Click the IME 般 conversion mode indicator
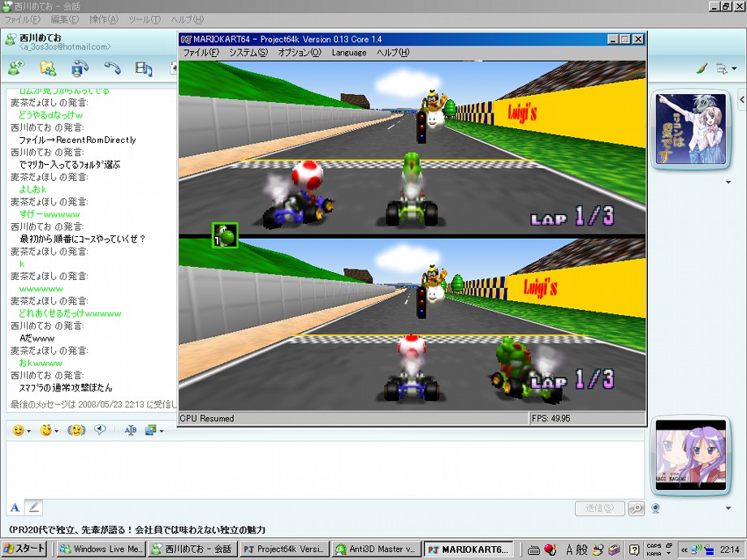This screenshot has width=747, height=560. click(x=581, y=549)
